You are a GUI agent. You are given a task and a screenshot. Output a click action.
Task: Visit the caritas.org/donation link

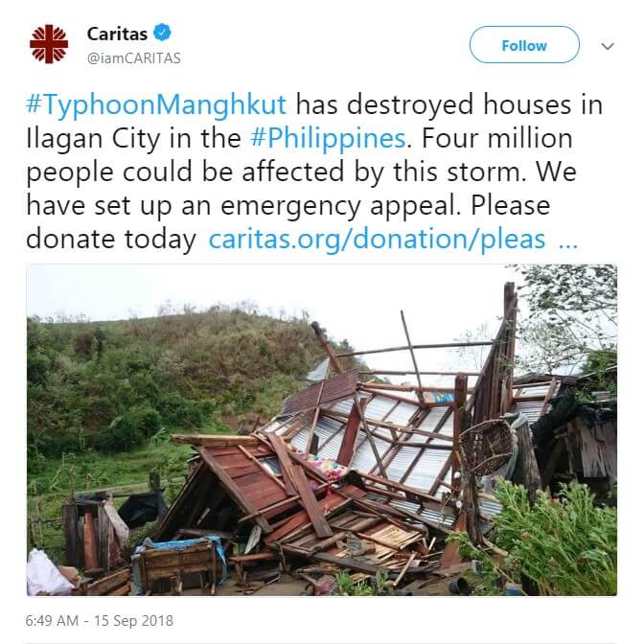377,239
